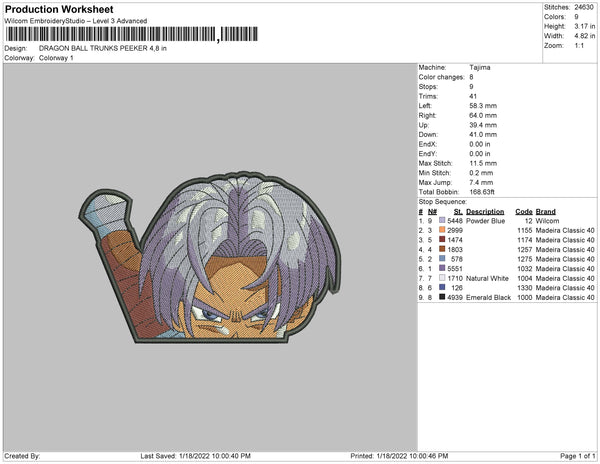This screenshot has width=600, height=464.
Task: Click the 'Brand' column header
Action: pos(545,211)
